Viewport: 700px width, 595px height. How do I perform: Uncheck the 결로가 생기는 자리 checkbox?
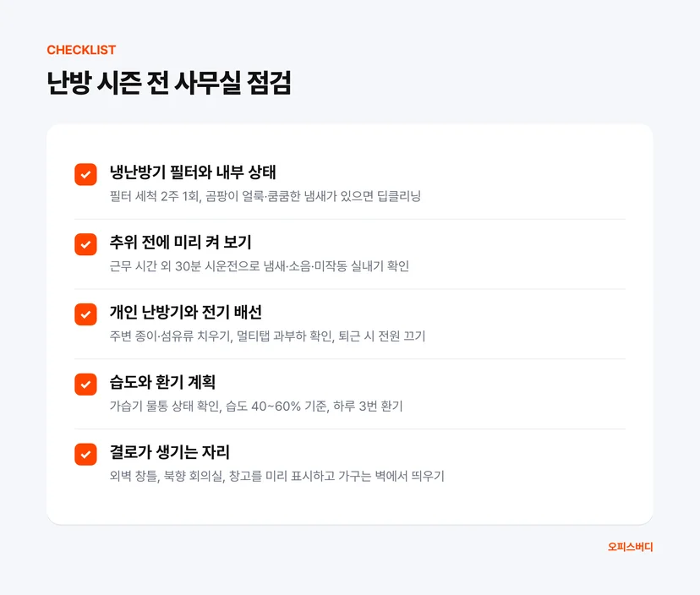point(85,455)
